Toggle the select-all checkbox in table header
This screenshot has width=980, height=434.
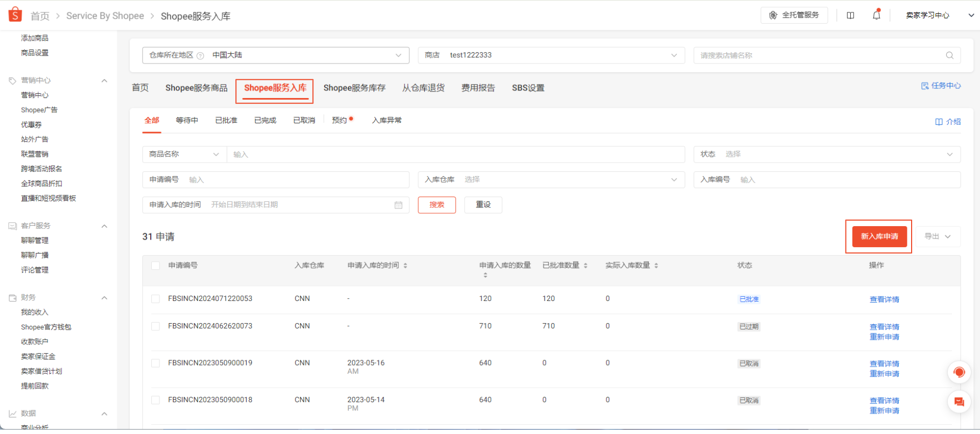(x=156, y=265)
